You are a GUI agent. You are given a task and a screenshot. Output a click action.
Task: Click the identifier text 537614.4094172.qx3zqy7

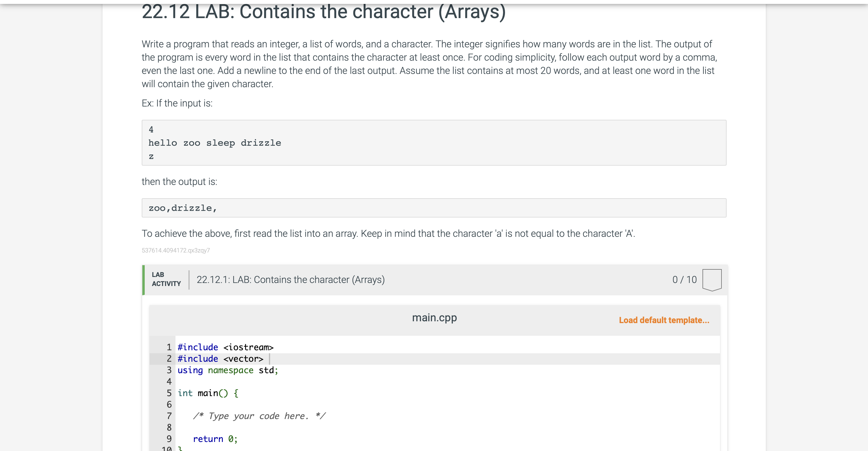pos(175,250)
